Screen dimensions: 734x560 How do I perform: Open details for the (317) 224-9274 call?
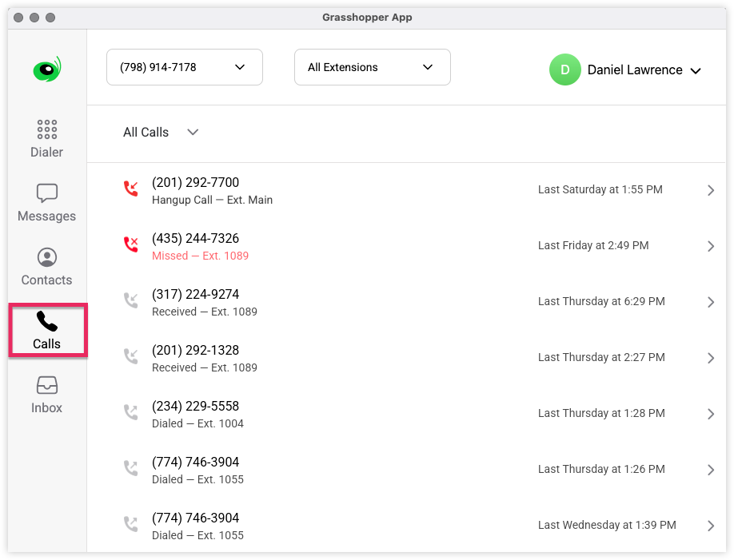pos(400,301)
